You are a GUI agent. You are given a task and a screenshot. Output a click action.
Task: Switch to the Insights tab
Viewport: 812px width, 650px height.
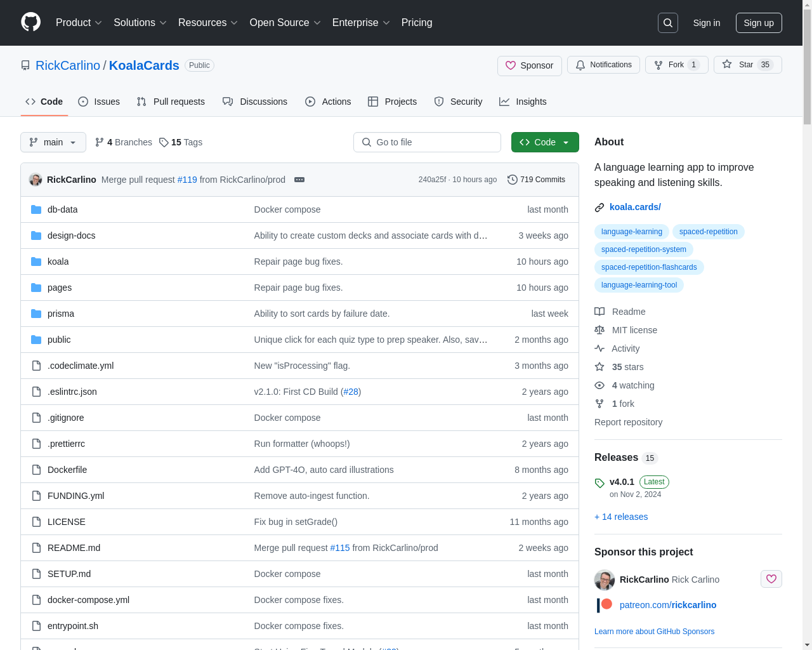pyautogui.click(x=523, y=102)
